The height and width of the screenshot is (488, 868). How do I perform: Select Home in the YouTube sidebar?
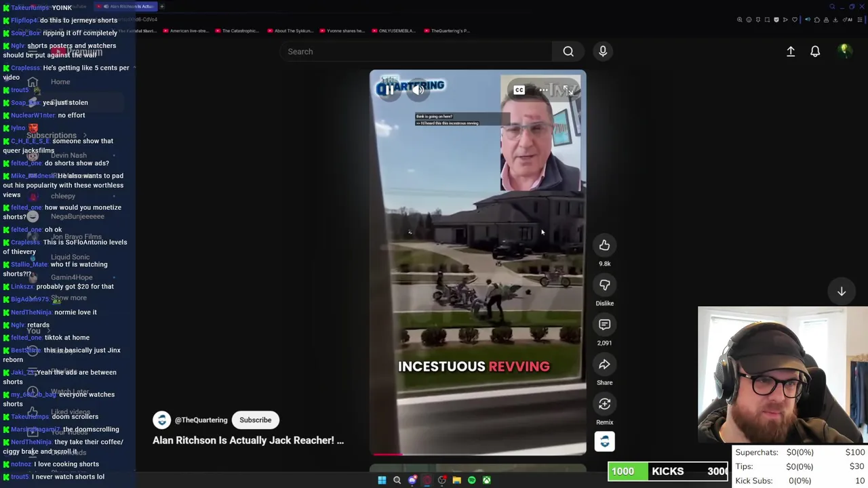pos(60,82)
